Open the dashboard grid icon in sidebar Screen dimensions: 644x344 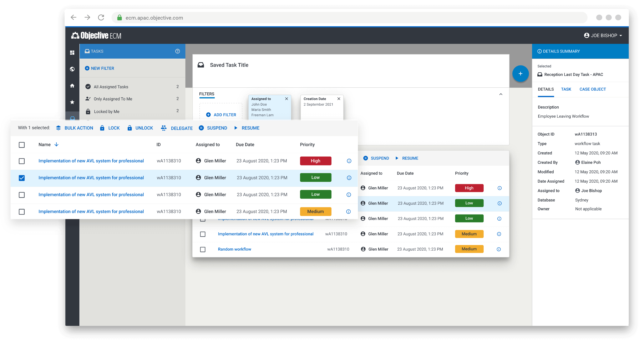72,53
